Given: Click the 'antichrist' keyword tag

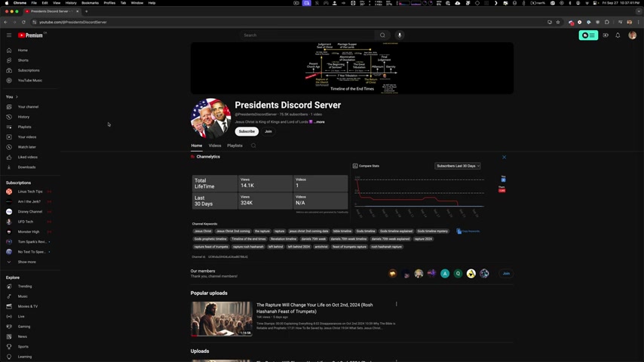Looking at the screenshot, I should point(321,247).
